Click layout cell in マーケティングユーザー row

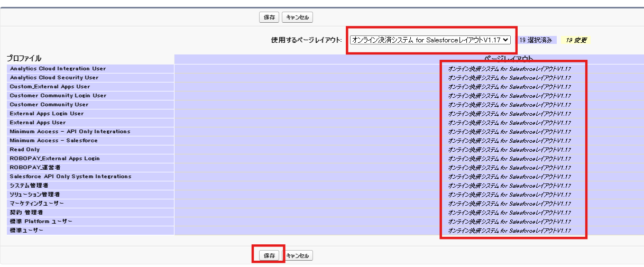coord(510,204)
